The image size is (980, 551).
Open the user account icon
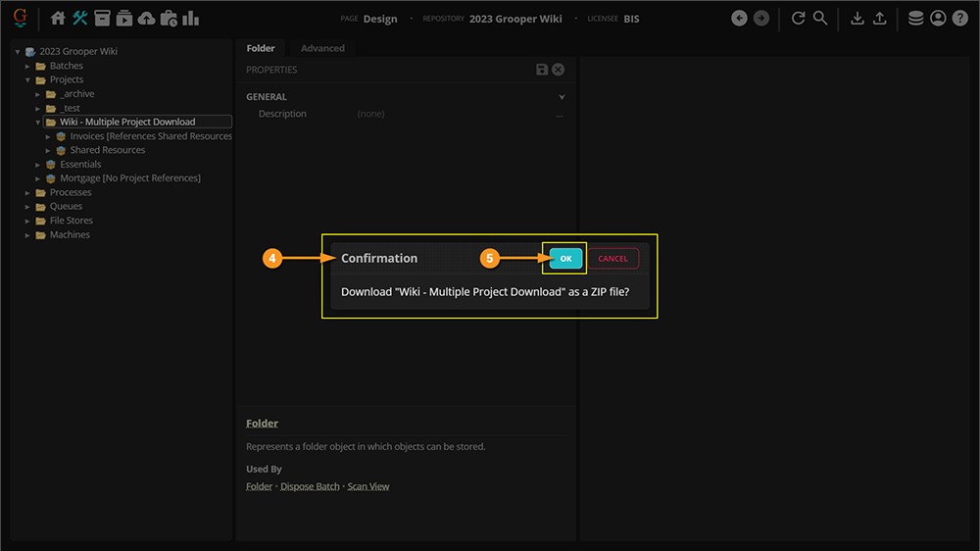938,18
